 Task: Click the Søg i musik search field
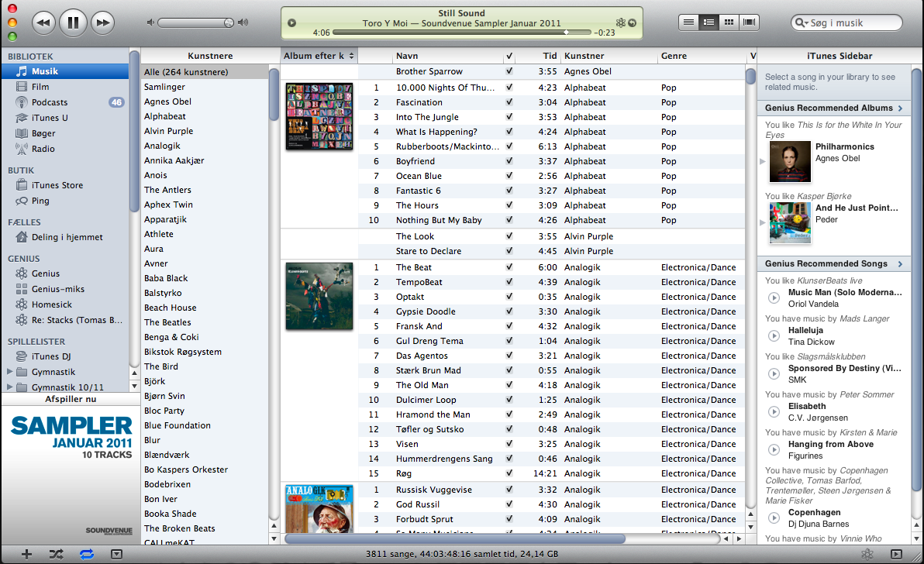(x=846, y=23)
